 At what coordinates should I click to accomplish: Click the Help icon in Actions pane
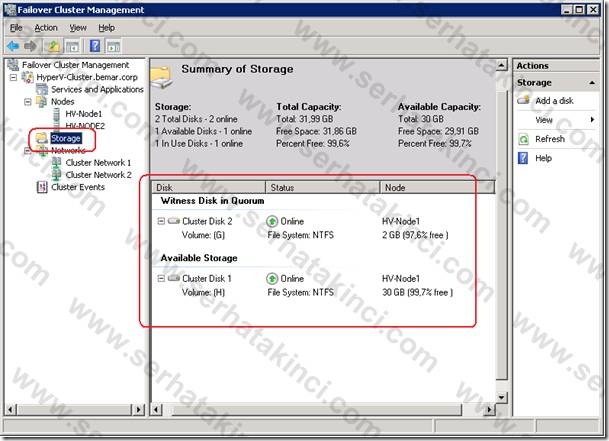[x=523, y=158]
